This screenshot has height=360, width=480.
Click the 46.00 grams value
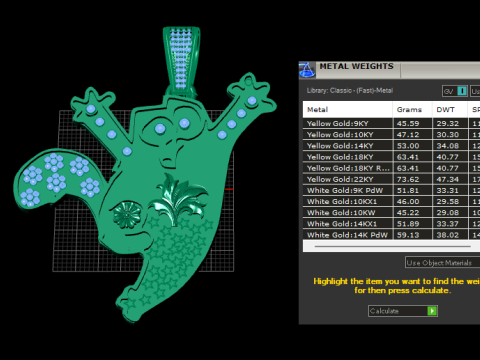(408, 202)
